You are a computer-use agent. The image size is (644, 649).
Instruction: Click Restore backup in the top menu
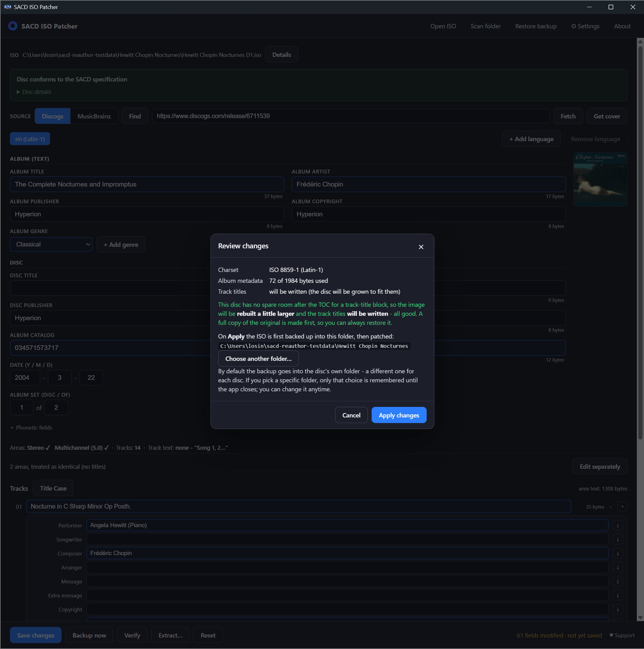click(x=536, y=26)
